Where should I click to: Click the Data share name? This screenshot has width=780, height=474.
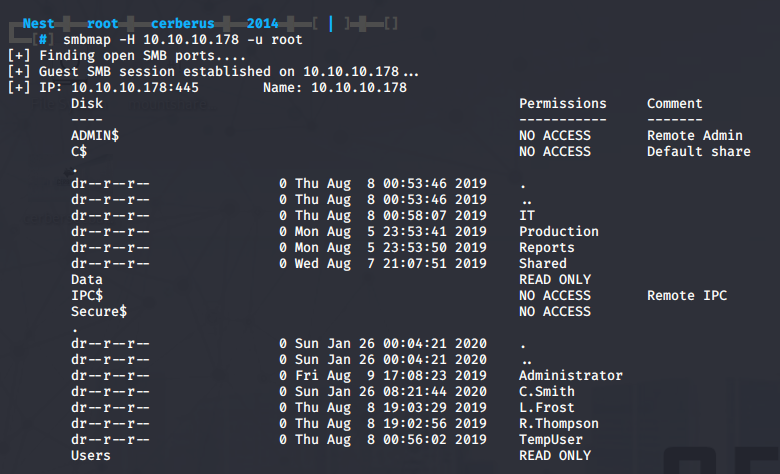click(87, 280)
